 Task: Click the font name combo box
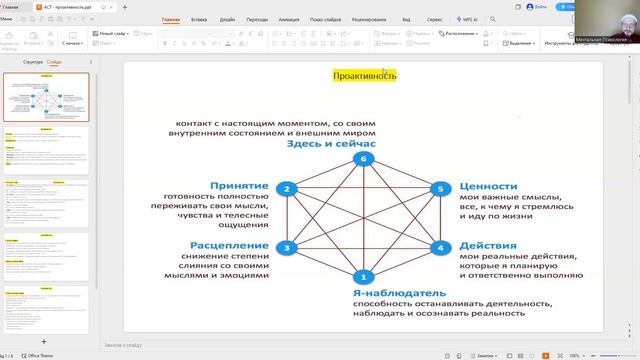click(185, 33)
